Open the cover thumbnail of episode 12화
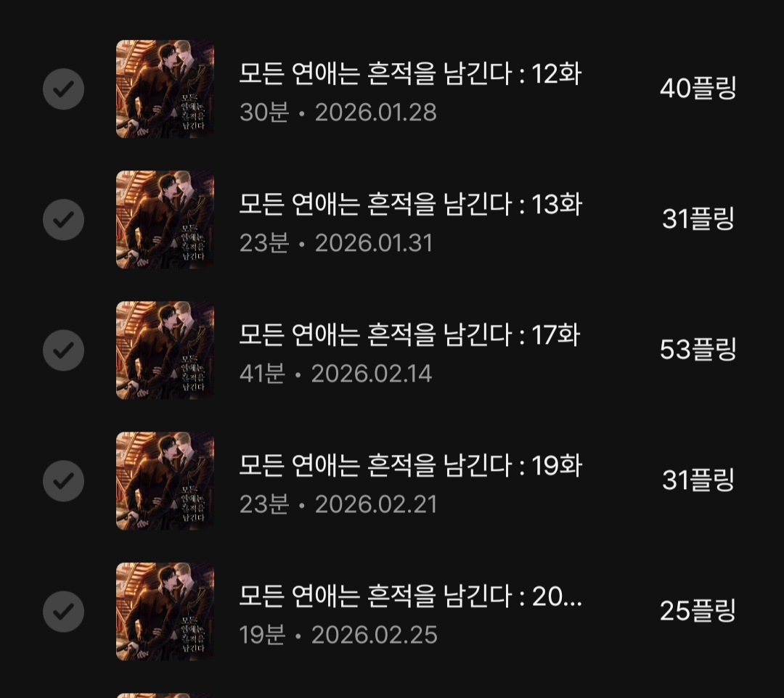Viewport: 784px width, 698px height. point(165,89)
